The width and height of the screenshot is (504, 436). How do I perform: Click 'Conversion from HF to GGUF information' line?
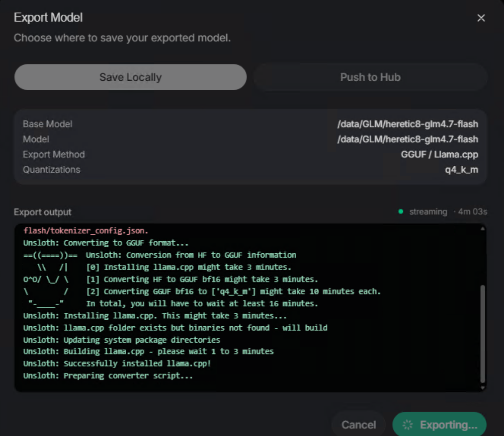(191, 255)
